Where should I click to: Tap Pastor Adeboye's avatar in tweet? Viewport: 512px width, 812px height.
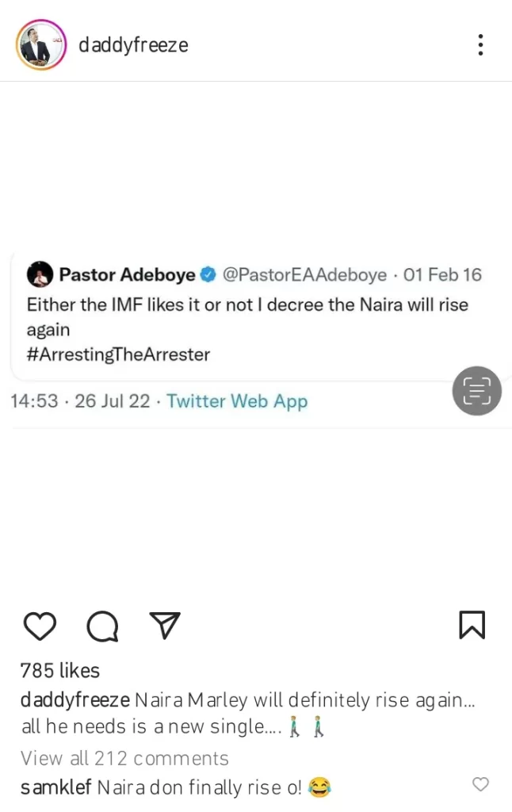pos(40,275)
